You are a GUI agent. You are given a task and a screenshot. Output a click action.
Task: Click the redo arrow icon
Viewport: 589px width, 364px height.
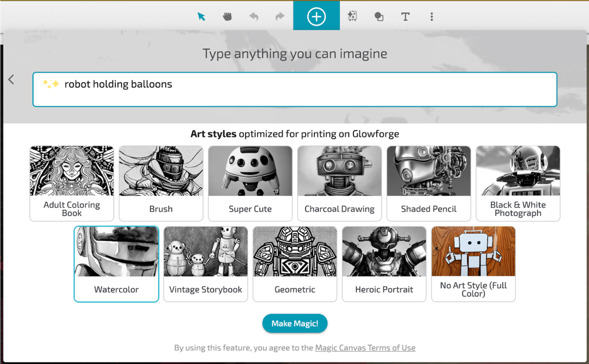280,17
